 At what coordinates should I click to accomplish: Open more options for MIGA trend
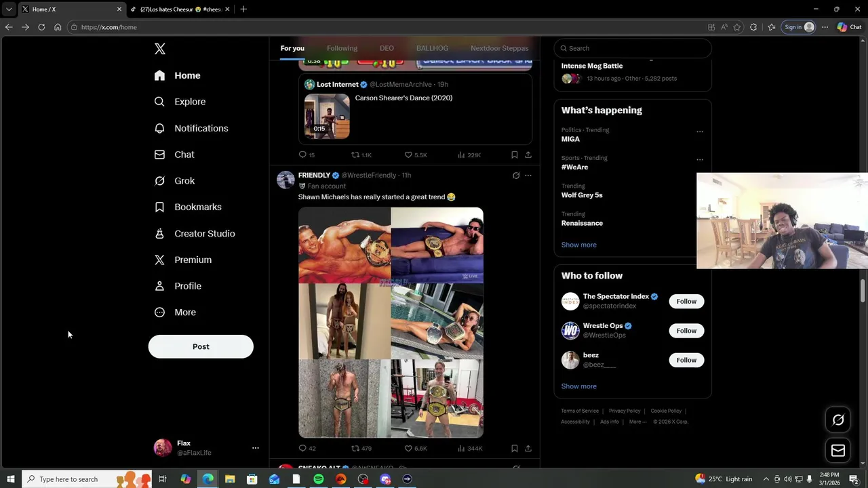click(x=700, y=131)
